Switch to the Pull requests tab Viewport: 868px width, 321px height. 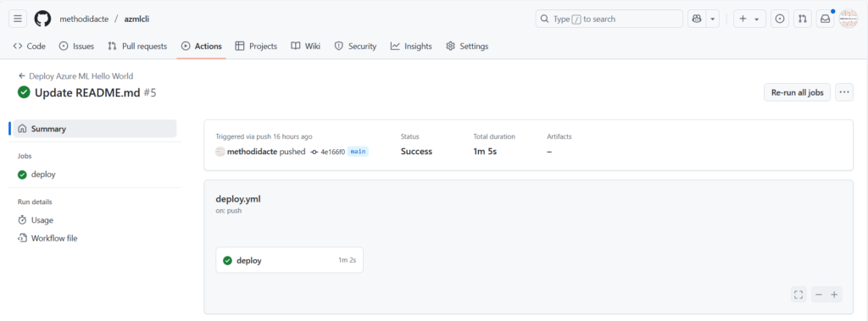pyautogui.click(x=137, y=47)
